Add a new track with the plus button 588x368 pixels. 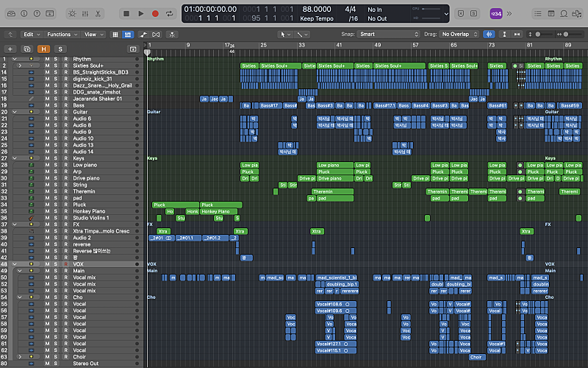(11, 49)
